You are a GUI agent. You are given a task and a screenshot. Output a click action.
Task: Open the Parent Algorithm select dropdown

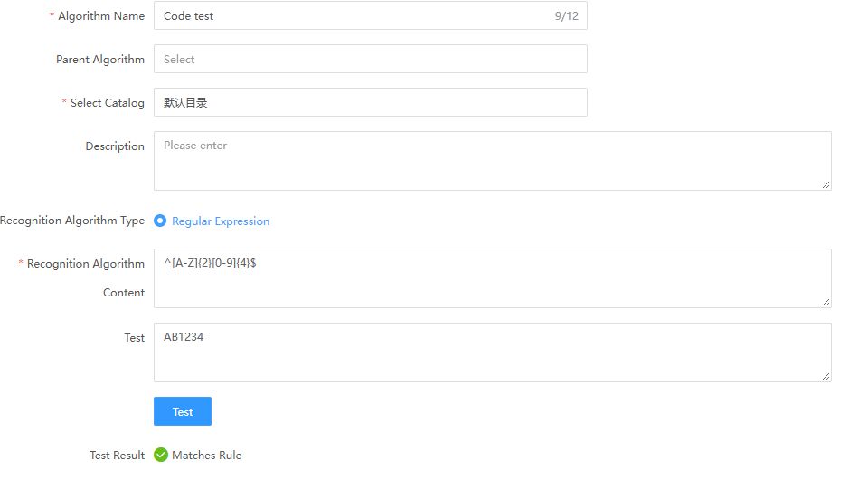[x=371, y=59]
